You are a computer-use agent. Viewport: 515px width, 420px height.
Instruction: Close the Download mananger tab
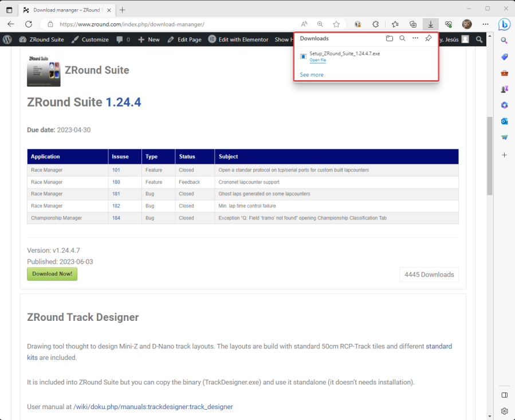click(109, 10)
